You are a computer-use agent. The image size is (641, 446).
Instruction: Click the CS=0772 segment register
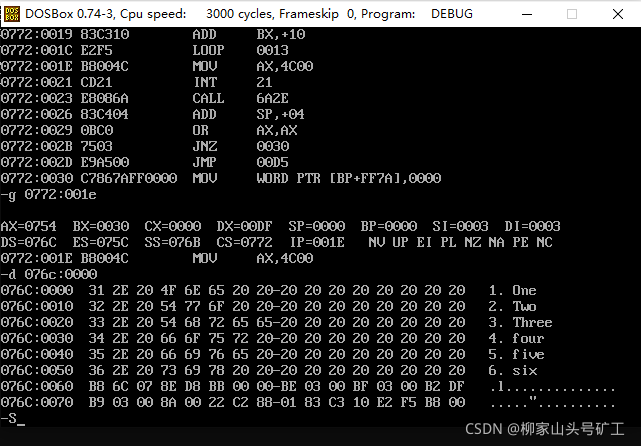click(x=244, y=242)
